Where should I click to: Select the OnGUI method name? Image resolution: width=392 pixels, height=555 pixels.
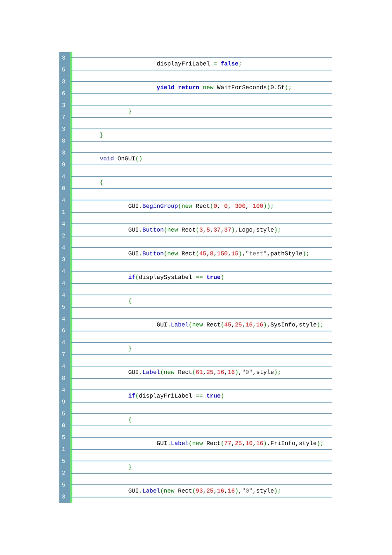tap(126, 159)
